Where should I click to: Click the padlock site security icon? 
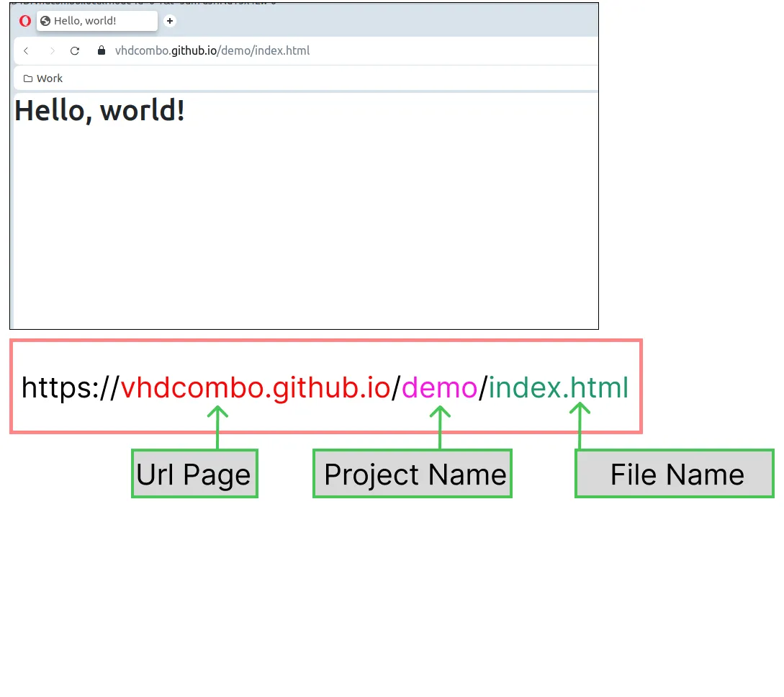point(102,50)
